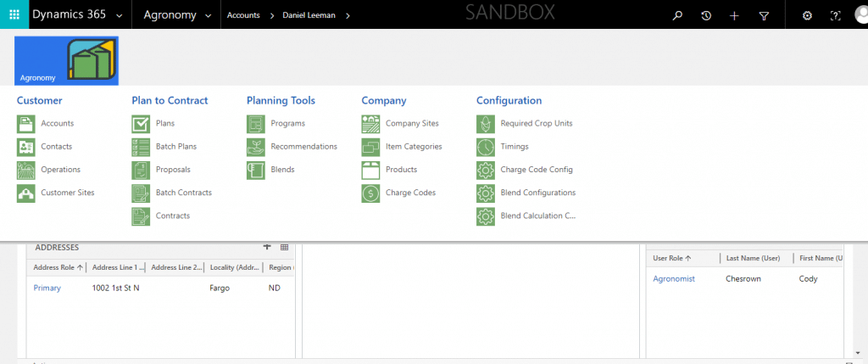The width and height of the screenshot is (868, 364).
Task: Click the search magnifier icon
Action: tap(676, 15)
